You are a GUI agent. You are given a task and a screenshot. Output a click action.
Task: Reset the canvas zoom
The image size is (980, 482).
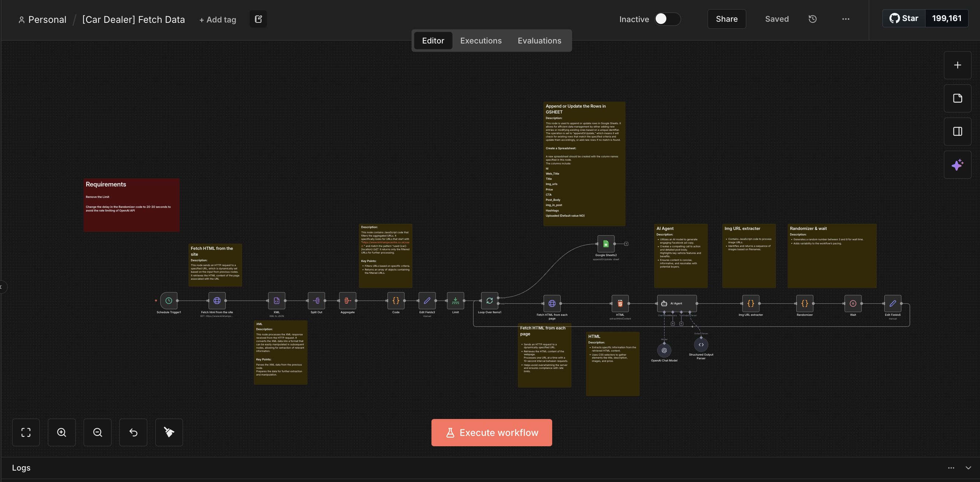tap(133, 433)
